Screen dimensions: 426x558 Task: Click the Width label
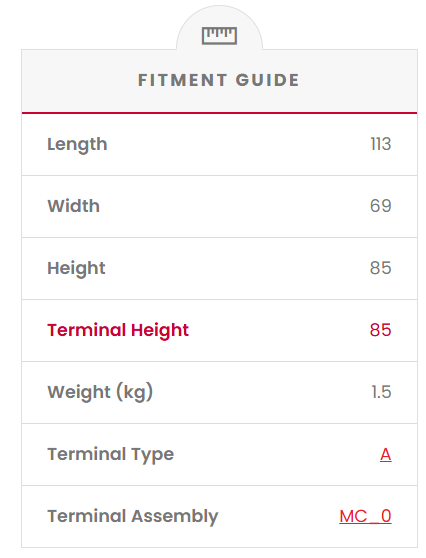(x=74, y=206)
